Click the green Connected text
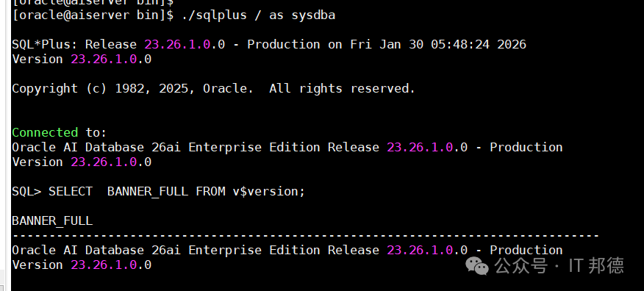Screen dimensions: 644x291 coord(45,132)
